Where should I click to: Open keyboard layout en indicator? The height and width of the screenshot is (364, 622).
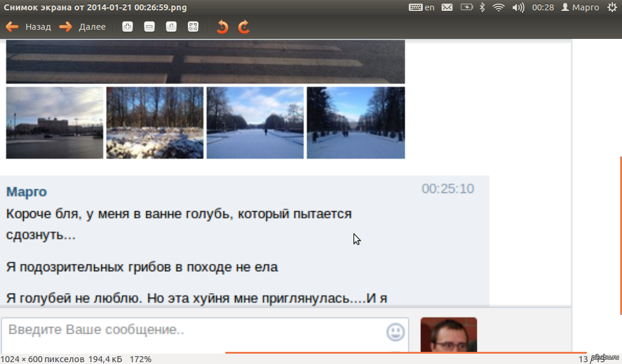pyautogui.click(x=422, y=7)
